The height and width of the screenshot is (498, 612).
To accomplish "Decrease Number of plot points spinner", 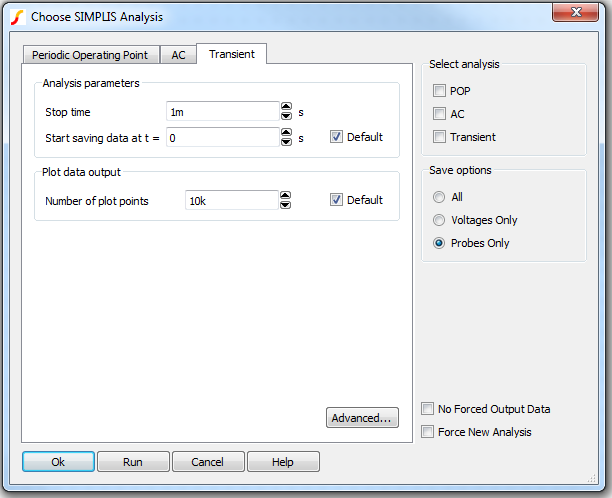I will (286, 205).
